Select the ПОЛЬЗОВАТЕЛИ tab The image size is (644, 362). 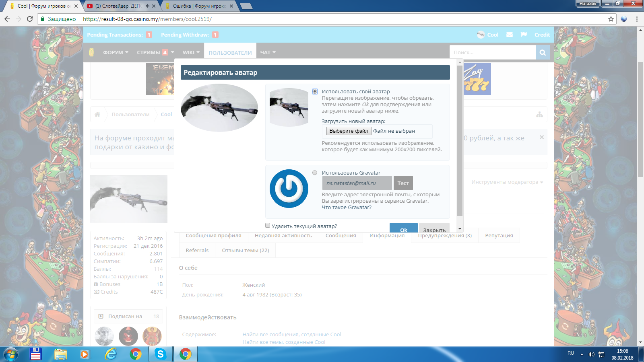[x=230, y=52]
